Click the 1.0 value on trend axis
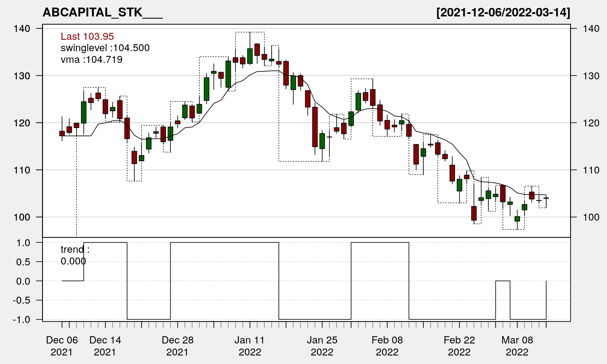This screenshot has width=607, height=364. coord(23,243)
